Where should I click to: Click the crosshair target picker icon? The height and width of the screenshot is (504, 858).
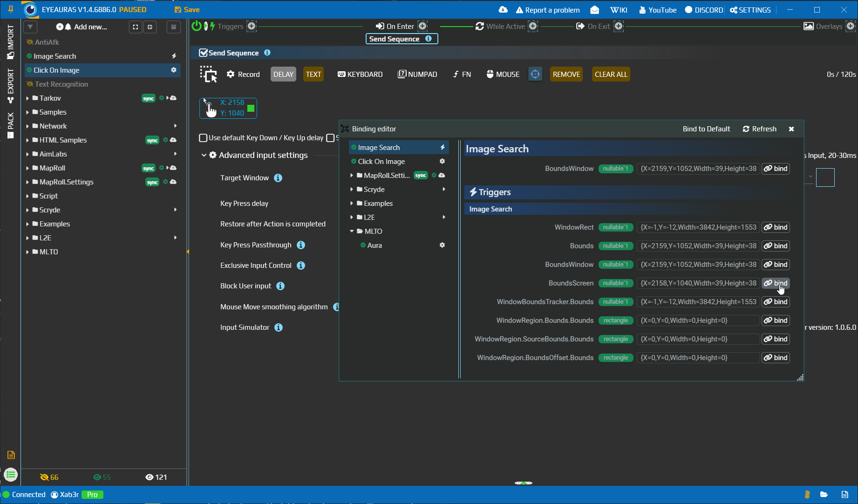click(x=535, y=74)
